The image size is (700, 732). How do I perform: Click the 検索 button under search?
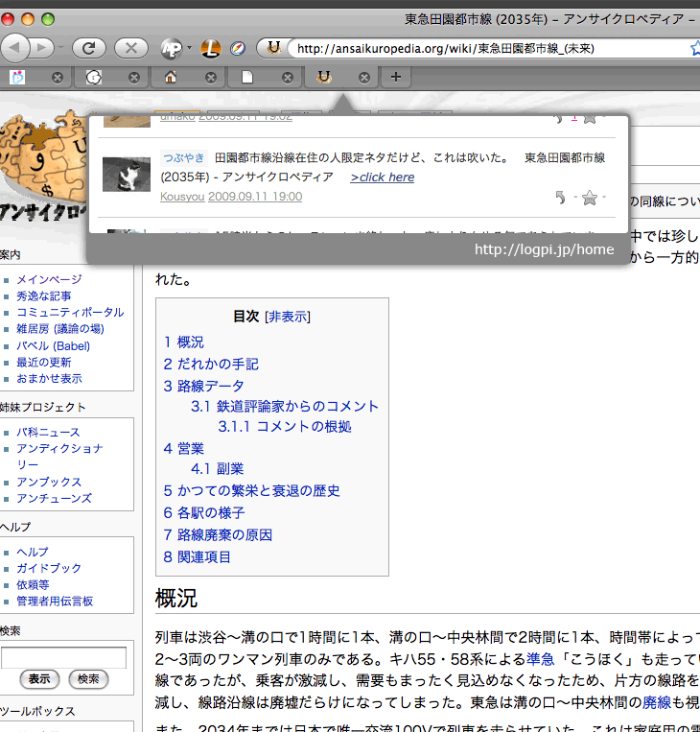88,679
